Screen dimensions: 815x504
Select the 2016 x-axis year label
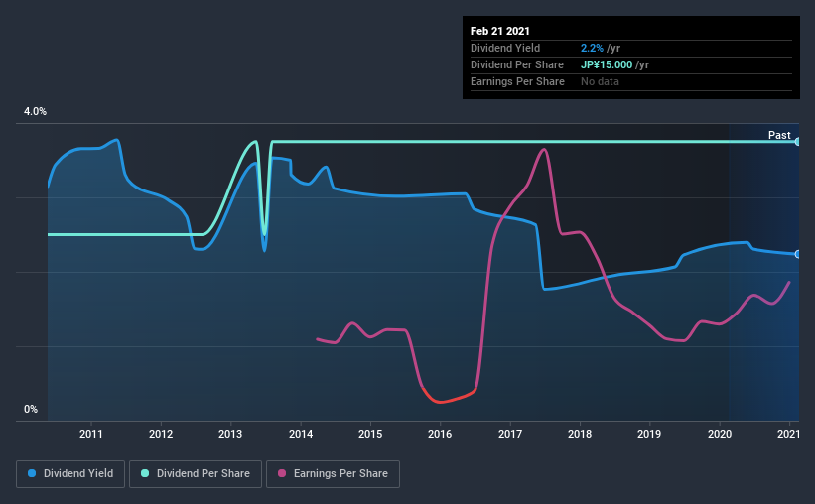point(440,434)
